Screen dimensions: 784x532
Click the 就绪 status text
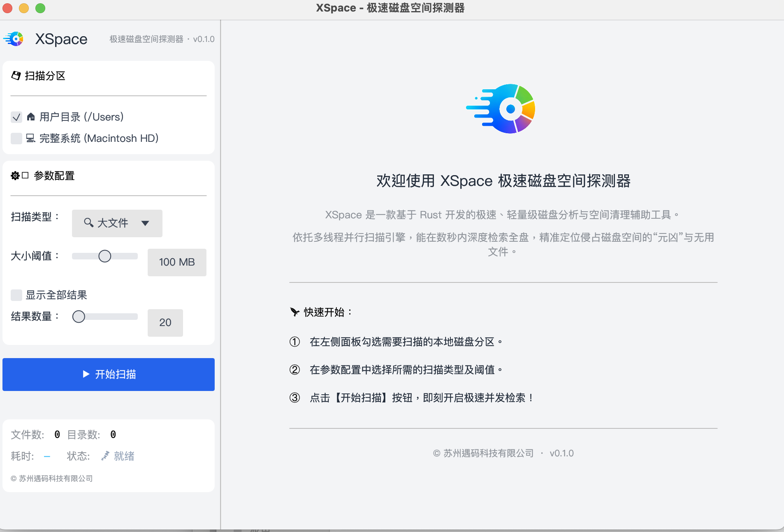[124, 456]
